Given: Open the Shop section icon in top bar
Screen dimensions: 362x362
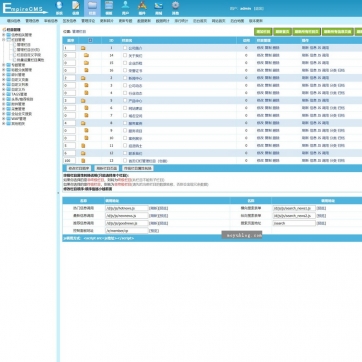Looking at the screenshot, I should click(159, 8).
